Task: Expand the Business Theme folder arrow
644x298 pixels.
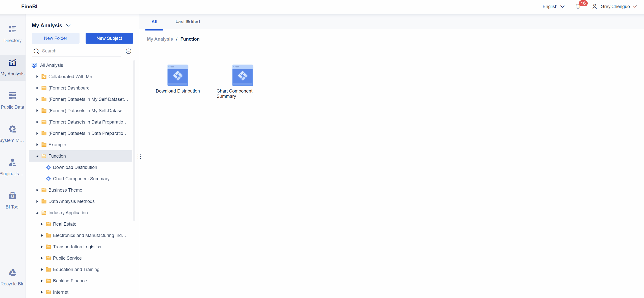Action: click(x=37, y=190)
